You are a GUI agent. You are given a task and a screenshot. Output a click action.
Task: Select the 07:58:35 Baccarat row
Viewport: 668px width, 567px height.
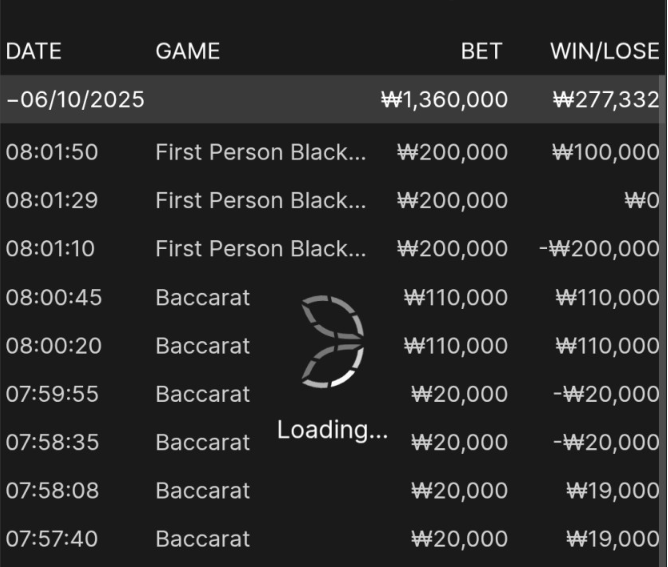tap(203, 442)
